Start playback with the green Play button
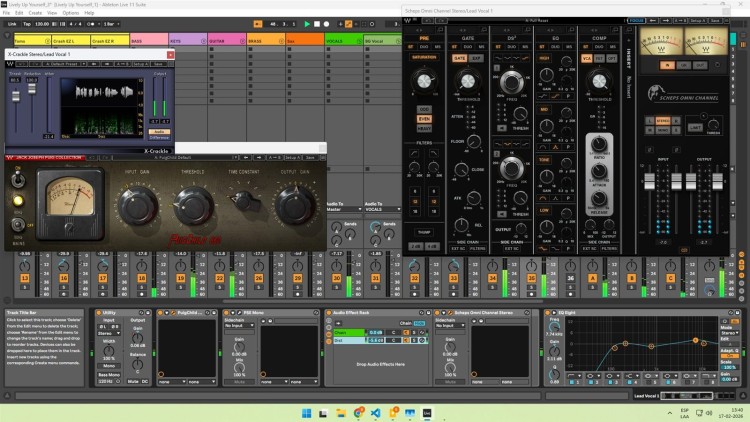This screenshot has width=750, height=422. (x=307, y=24)
